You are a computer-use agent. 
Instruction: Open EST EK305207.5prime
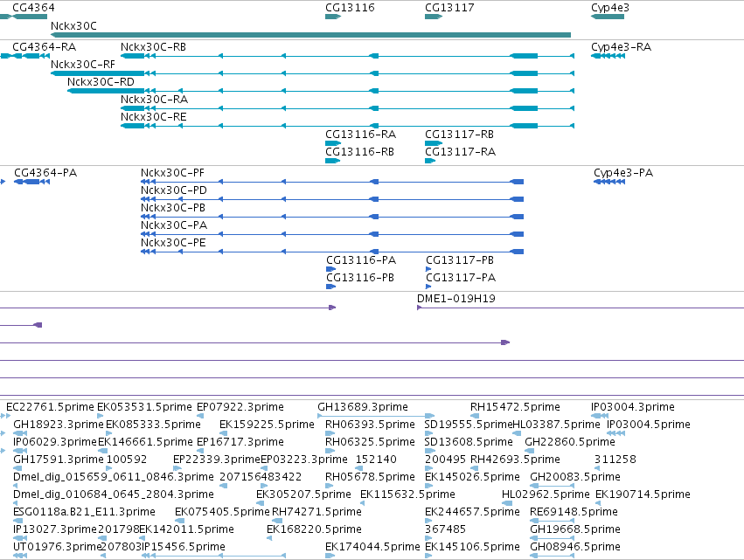pyautogui.click(x=303, y=495)
